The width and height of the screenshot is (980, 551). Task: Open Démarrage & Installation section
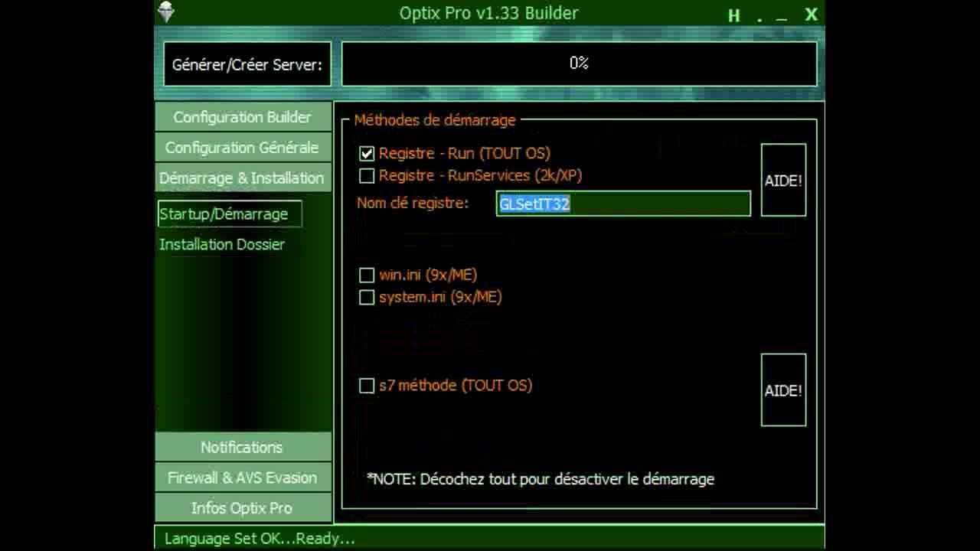[x=243, y=178]
